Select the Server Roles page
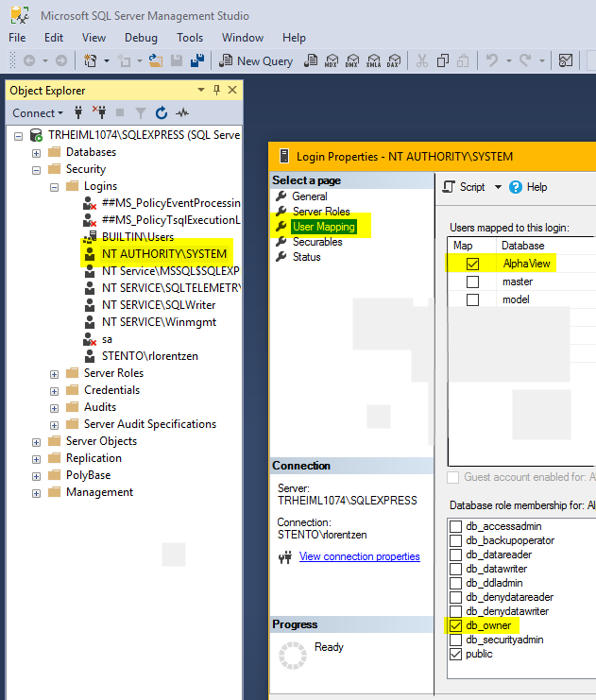596x700 pixels. (320, 212)
